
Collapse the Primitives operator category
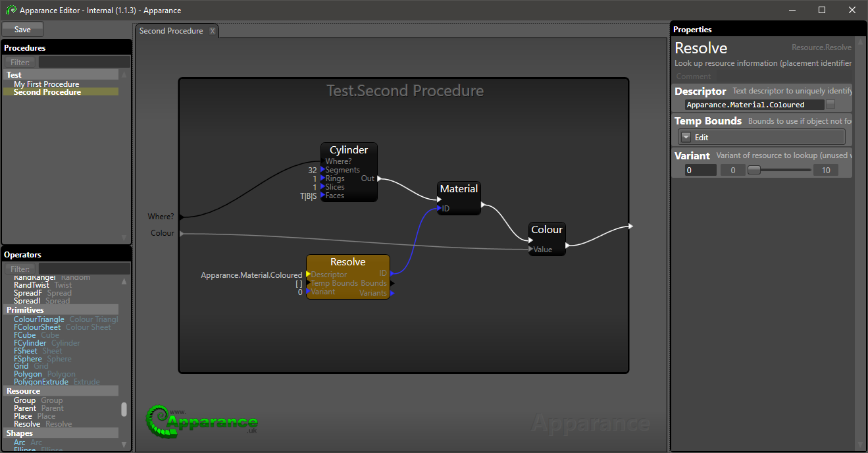point(25,309)
